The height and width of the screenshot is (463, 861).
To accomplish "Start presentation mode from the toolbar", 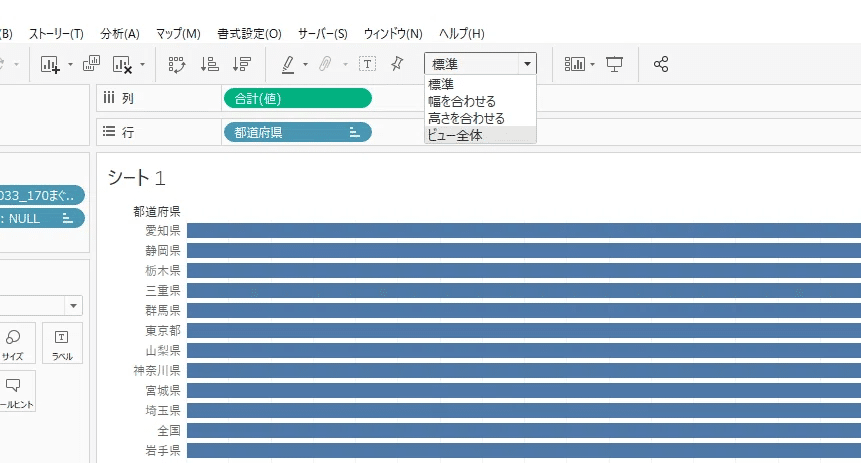I will pyautogui.click(x=615, y=64).
